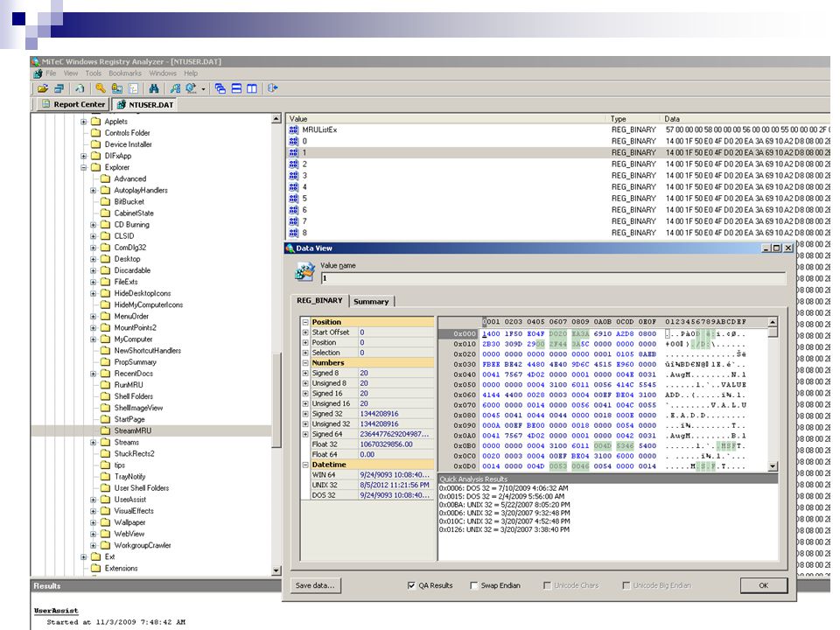Image resolution: width=840 pixels, height=630 pixels.
Task: Open the dropdown arrow beside the globe icon
Action: [x=204, y=89]
